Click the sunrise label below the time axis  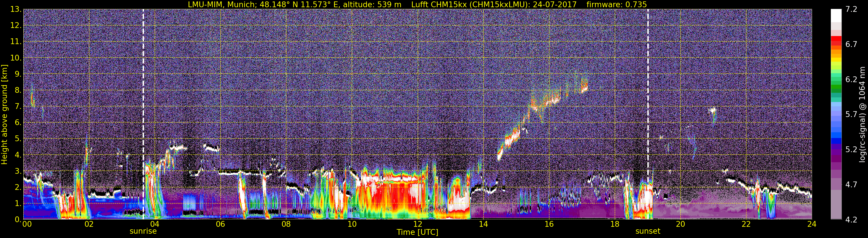(x=143, y=231)
